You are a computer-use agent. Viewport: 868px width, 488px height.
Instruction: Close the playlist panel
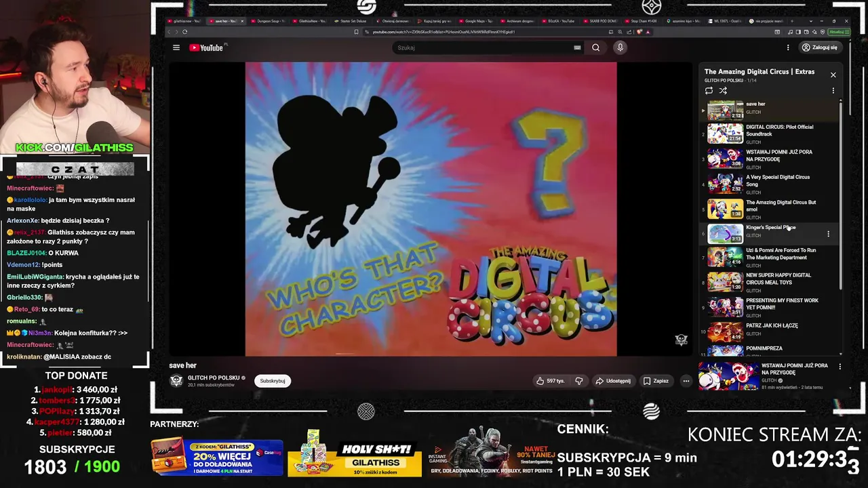pyautogui.click(x=833, y=75)
